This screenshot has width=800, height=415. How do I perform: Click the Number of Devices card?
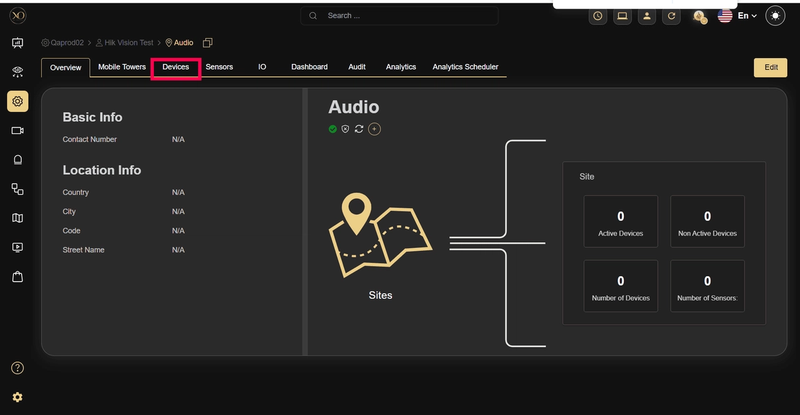pos(620,286)
